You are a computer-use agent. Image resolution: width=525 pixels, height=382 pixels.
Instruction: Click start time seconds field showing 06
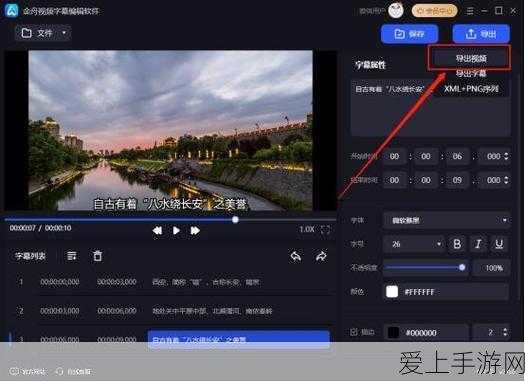point(457,156)
